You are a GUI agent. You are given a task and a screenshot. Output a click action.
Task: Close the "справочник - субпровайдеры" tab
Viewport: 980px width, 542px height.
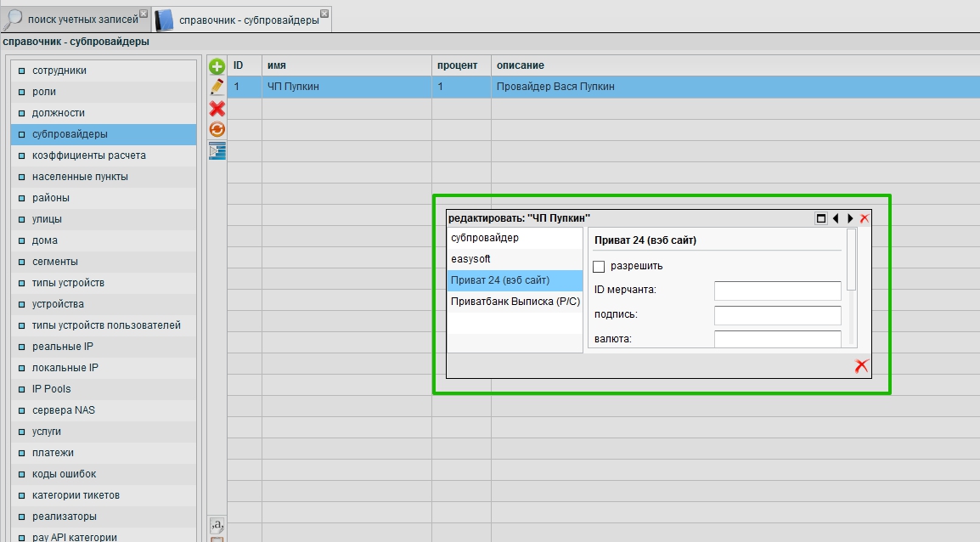click(324, 14)
